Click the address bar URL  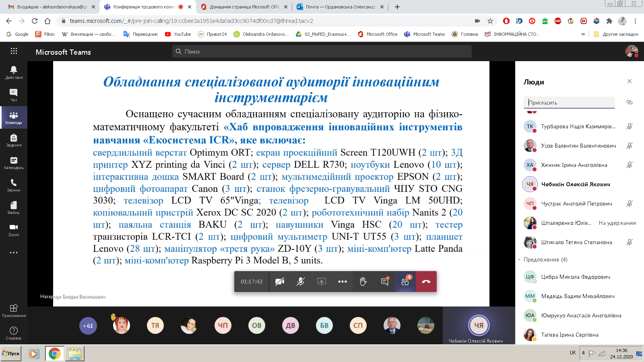point(192,21)
